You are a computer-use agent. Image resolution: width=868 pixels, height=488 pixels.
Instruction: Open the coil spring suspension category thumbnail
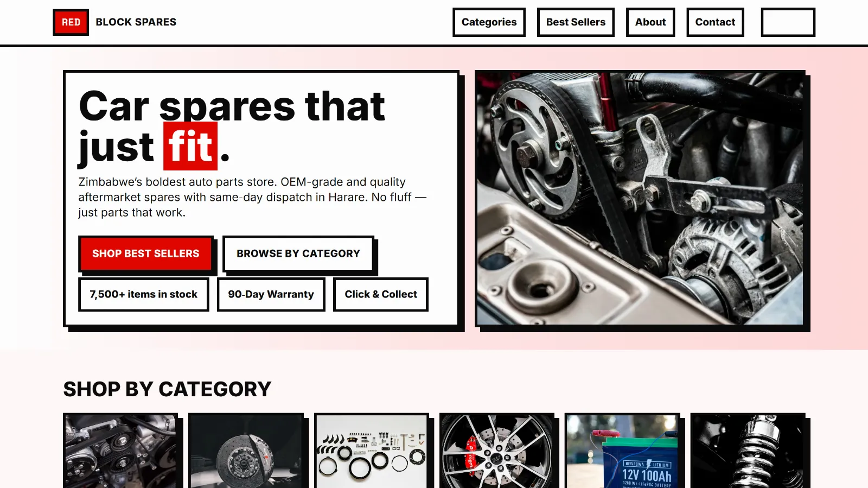pyautogui.click(x=748, y=451)
